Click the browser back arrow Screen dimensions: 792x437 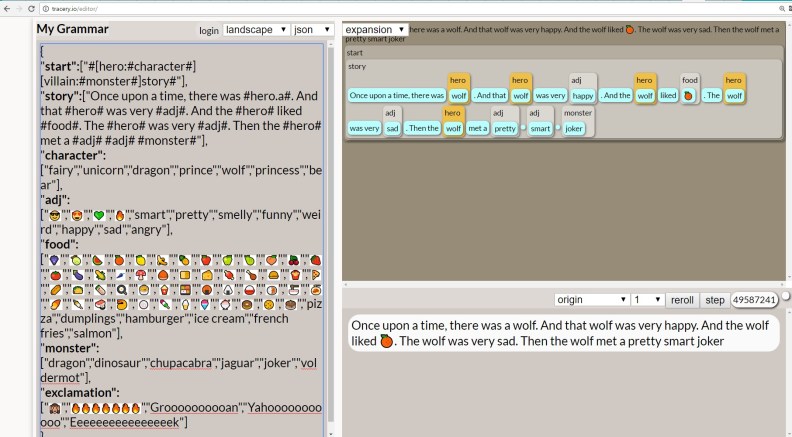point(6,8)
